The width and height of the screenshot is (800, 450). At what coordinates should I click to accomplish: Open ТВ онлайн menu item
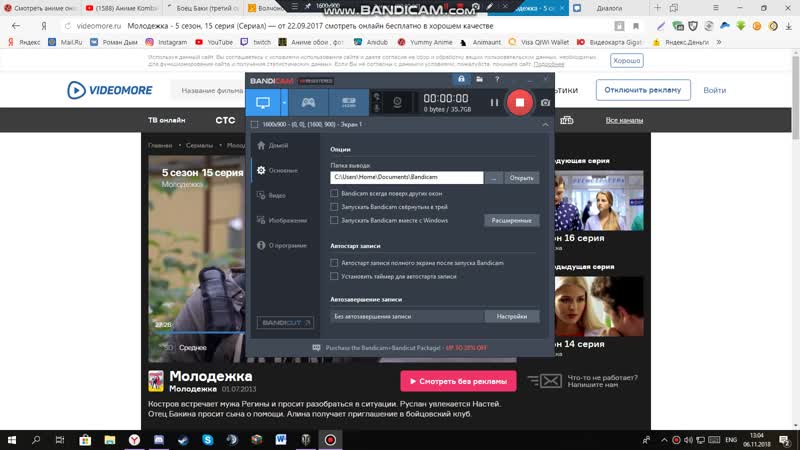tap(167, 120)
